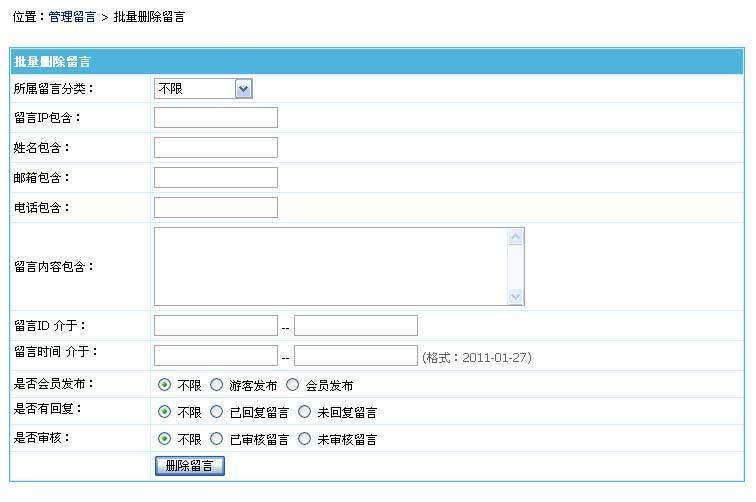The image size is (756, 502).
Task: Focus the 姓名包含 text box
Action: click(x=215, y=148)
